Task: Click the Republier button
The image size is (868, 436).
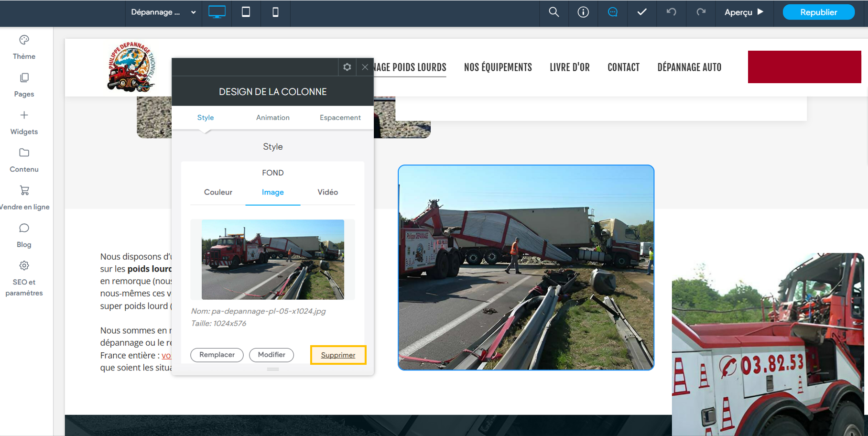Action: tap(819, 12)
